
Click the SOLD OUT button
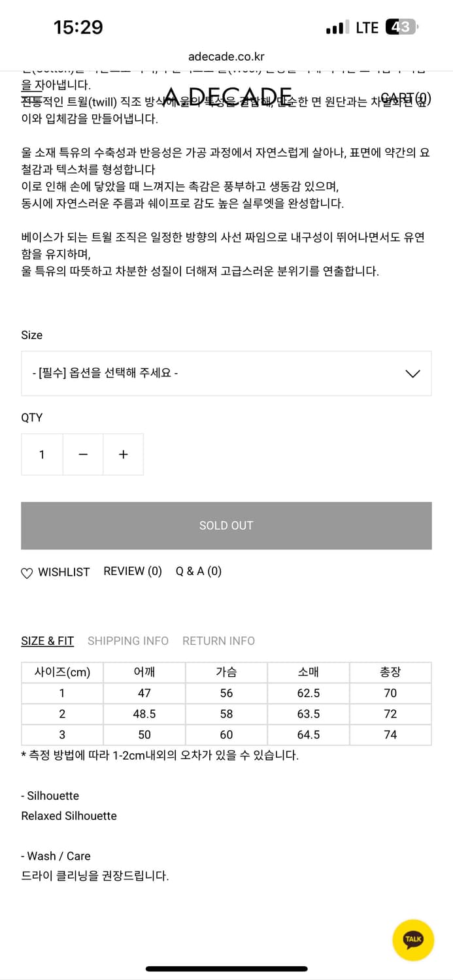[226, 525]
